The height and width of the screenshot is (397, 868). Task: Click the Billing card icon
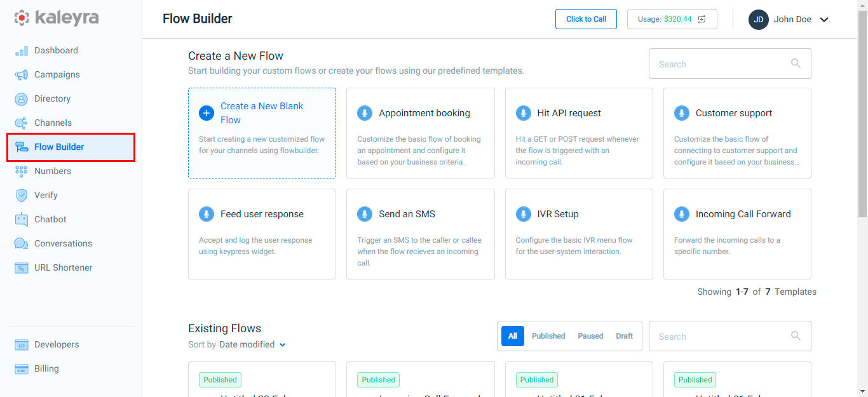22,369
